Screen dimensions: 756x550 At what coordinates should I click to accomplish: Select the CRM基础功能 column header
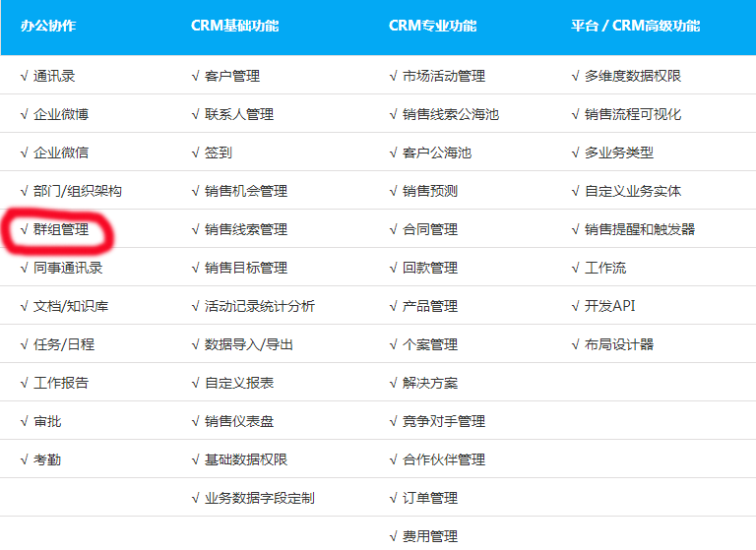(234, 26)
